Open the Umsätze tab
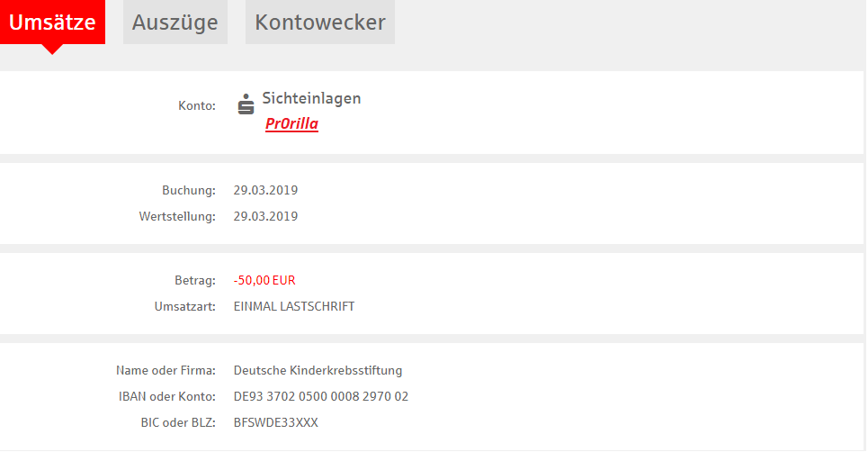The image size is (868, 452). pos(52,23)
